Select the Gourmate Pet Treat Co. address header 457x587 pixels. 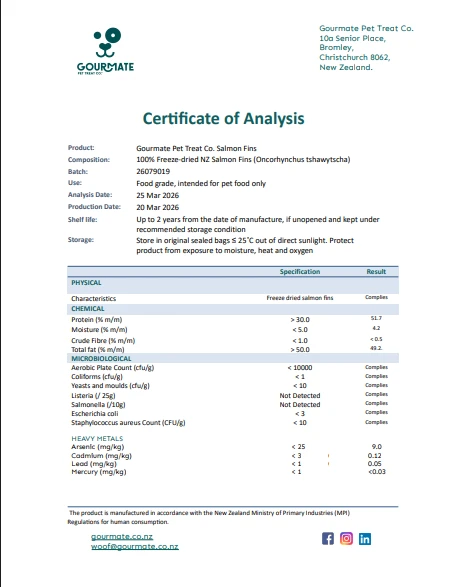click(366, 28)
